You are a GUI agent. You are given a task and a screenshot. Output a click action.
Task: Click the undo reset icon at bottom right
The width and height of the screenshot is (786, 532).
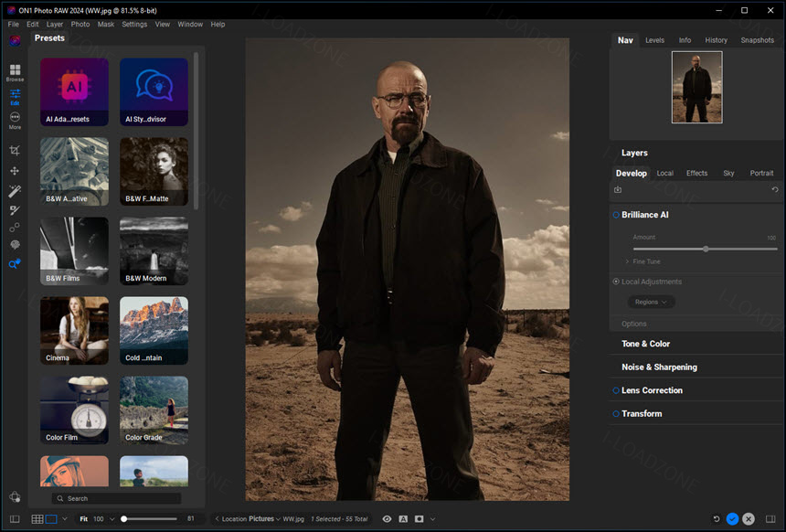click(717, 519)
